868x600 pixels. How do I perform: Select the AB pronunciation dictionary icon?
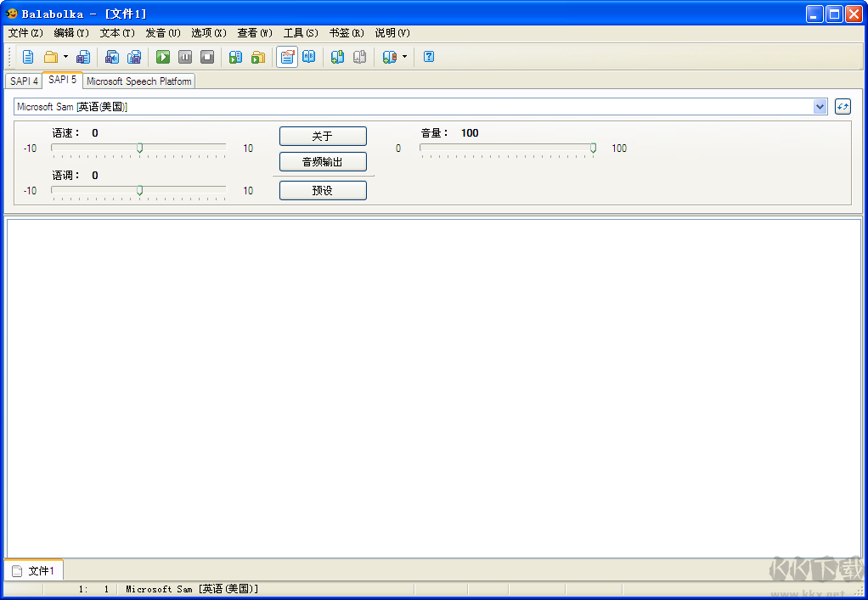point(309,56)
